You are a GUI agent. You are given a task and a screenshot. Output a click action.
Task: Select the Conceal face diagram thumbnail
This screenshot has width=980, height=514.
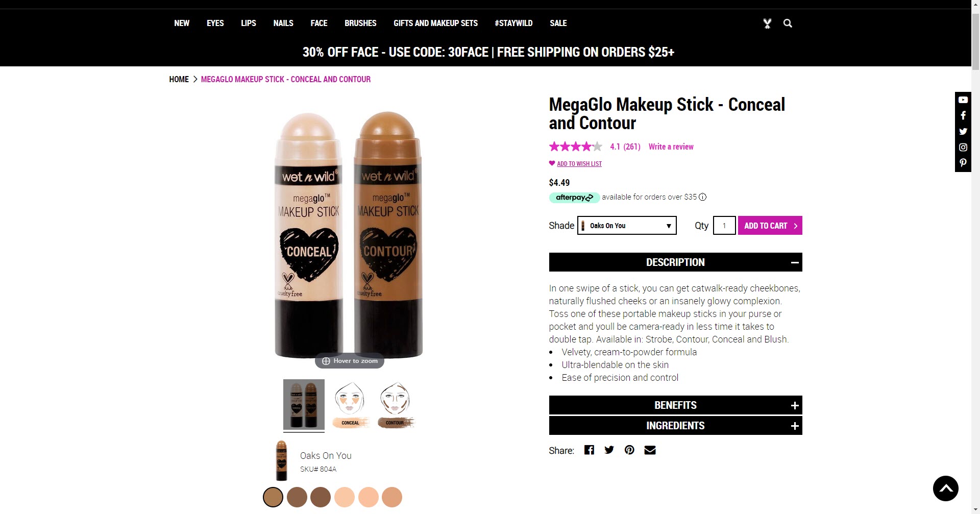(x=350, y=405)
